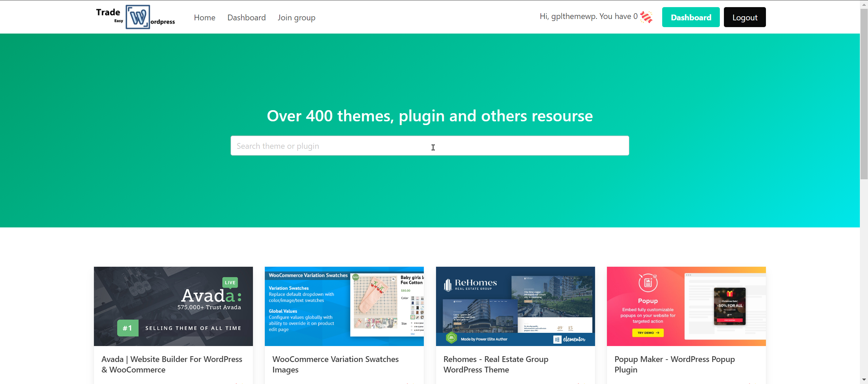This screenshot has width=868, height=384.
Task: Open Rehomes Real Estate Group theme link
Action: [496, 364]
